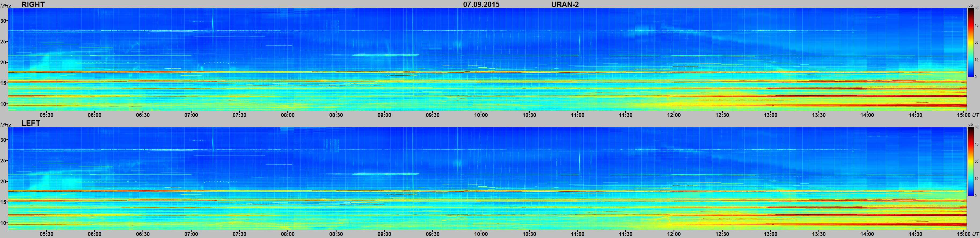Viewport: 980px width, 238px height.
Task: Click the 30 value on LEFT panel colorbar
Action: [x=977, y=162]
